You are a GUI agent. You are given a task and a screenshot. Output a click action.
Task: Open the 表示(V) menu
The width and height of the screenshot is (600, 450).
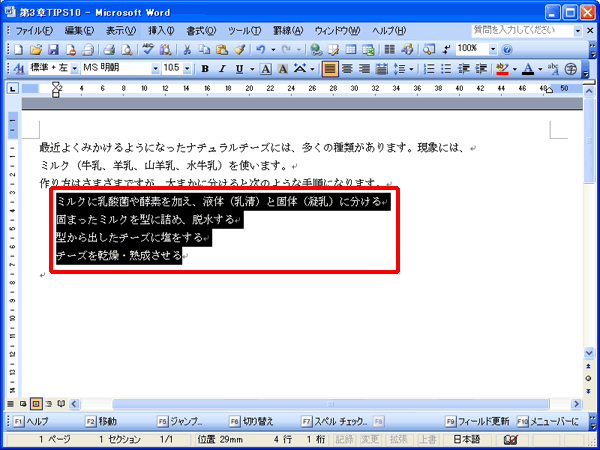click(121, 31)
